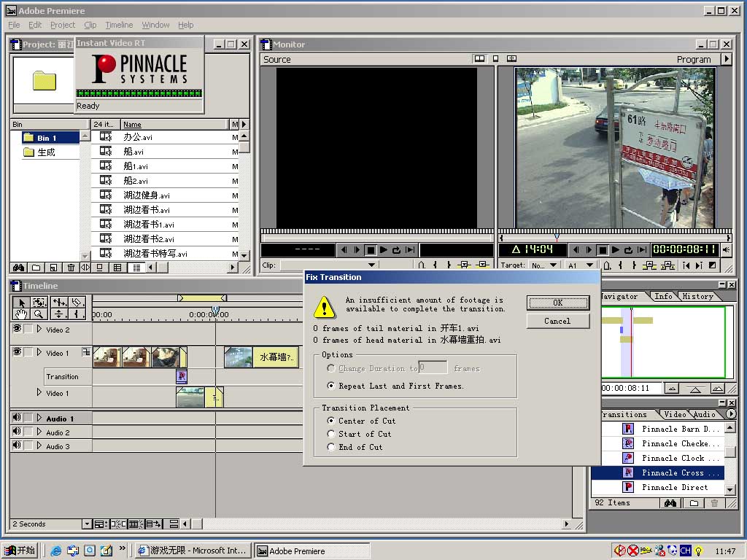
Task: Open the Source Clip dropdown
Action: (328, 265)
